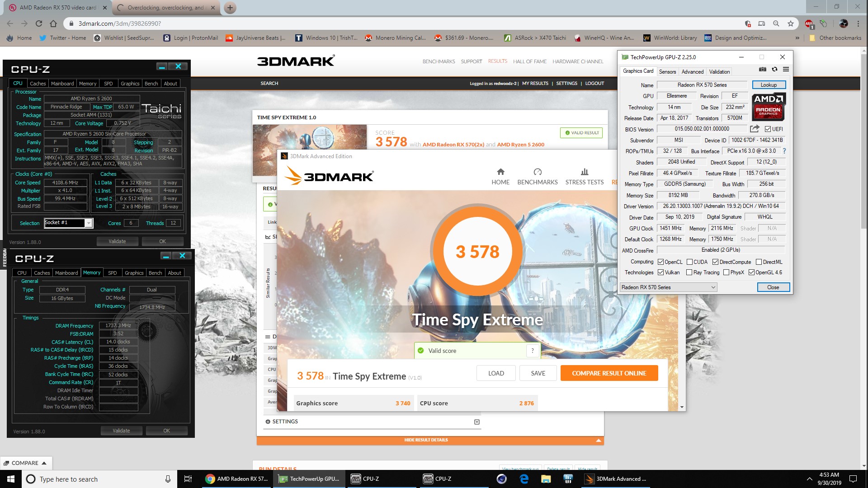Open the notification center icon
Screen dimensions: 868x488
click(853, 479)
